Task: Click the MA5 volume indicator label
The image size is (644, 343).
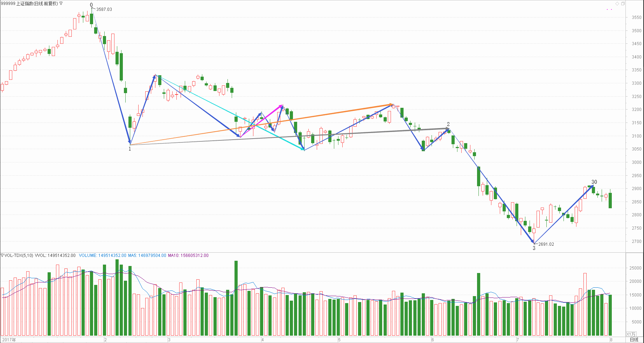Action: pyautogui.click(x=147, y=255)
